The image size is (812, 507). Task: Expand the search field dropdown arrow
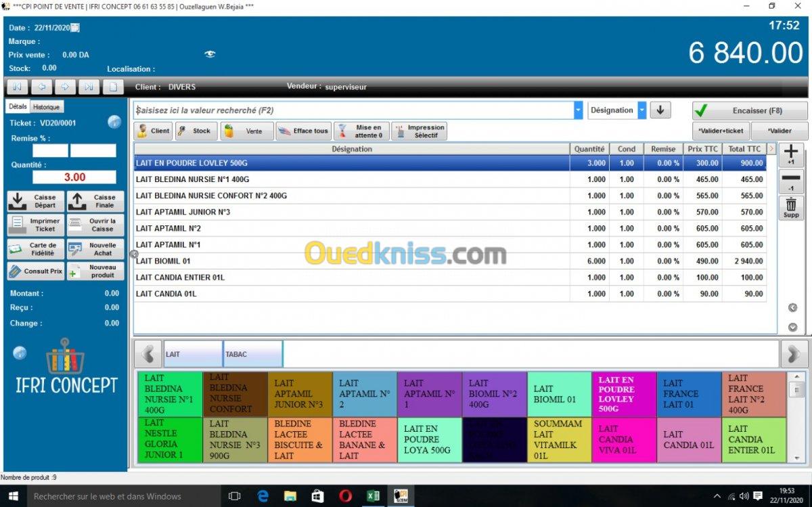[578, 110]
